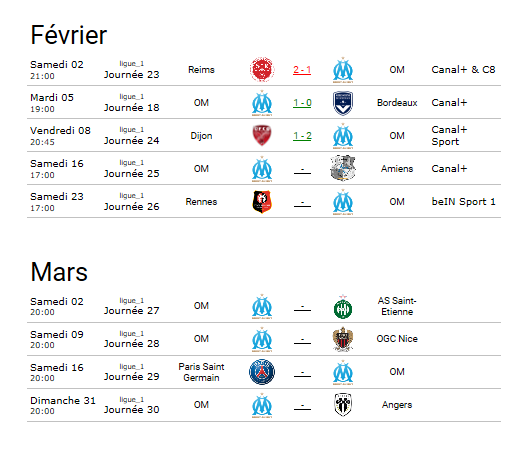513x457 pixels.
Task: Click the OM logo in Angers row
Action: [262, 405]
